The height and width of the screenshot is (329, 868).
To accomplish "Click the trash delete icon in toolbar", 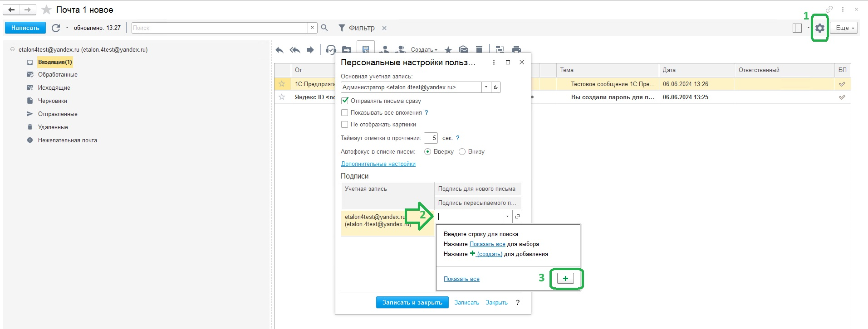I will click(x=479, y=50).
